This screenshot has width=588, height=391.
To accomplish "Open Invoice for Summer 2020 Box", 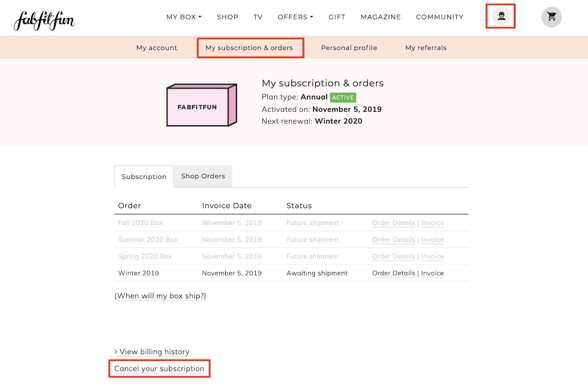I will click(x=432, y=240).
